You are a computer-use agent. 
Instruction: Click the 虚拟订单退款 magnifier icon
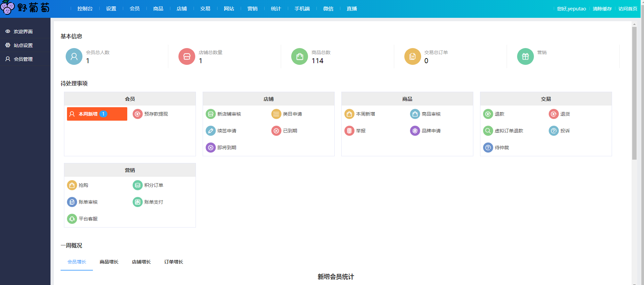(x=488, y=131)
